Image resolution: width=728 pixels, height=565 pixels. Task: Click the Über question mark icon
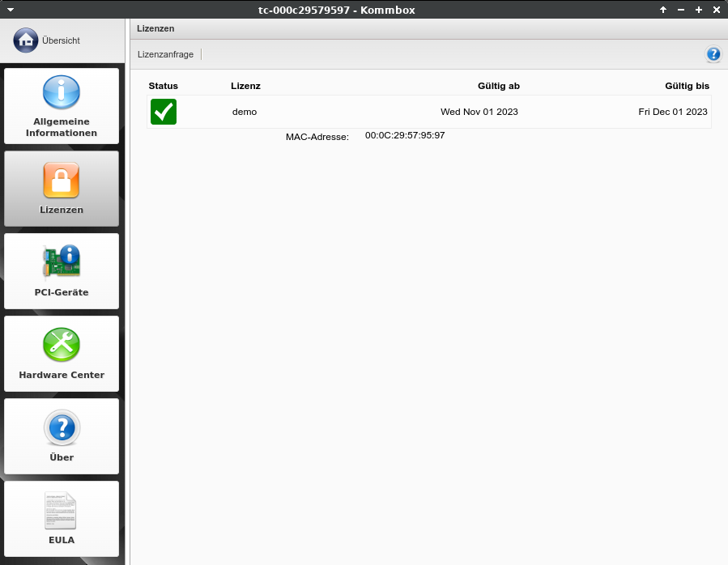point(62,427)
